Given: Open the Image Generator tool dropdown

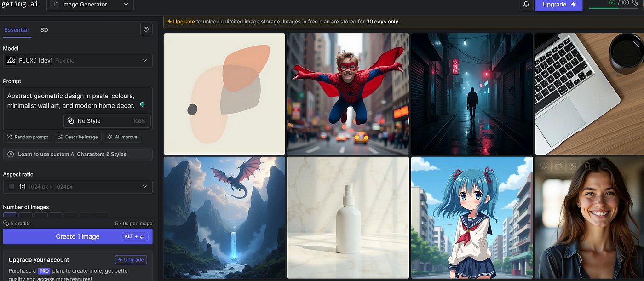Looking at the screenshot, I should 91,5.
